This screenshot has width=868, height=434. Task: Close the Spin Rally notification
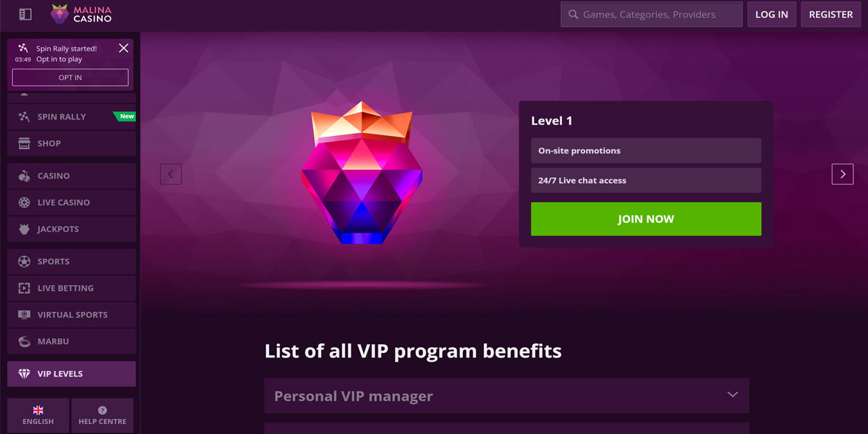[124, 48]
